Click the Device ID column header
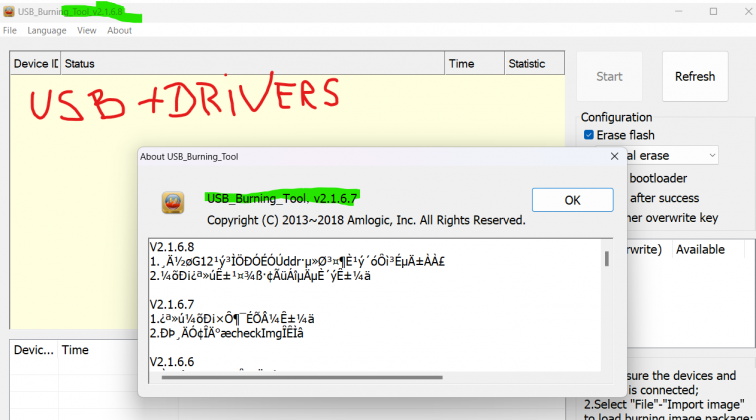The width and height of the screenshot is (756, 420). click(35, 64)
